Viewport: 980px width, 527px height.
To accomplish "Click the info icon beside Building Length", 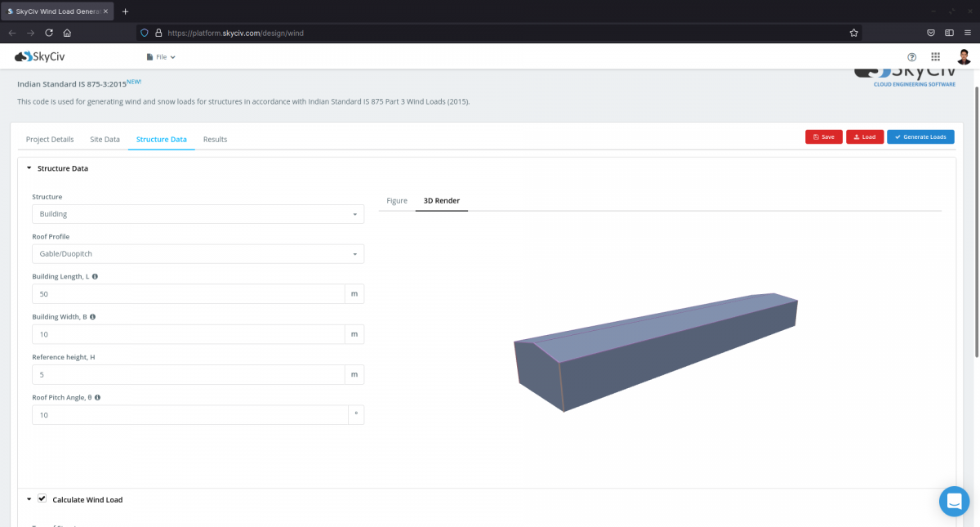I will pos(94,276).
